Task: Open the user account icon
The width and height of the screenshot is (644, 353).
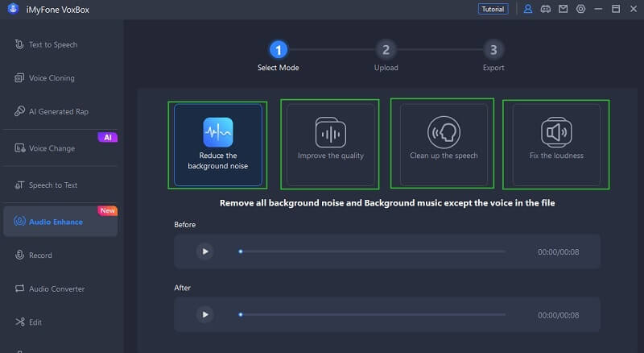Action: [528, 9]
